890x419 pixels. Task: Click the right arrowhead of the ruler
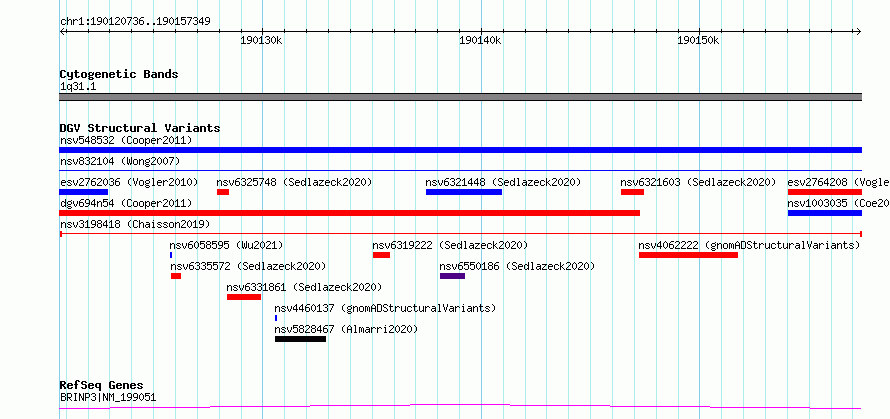pyautogui.click(x=859, y=32)
